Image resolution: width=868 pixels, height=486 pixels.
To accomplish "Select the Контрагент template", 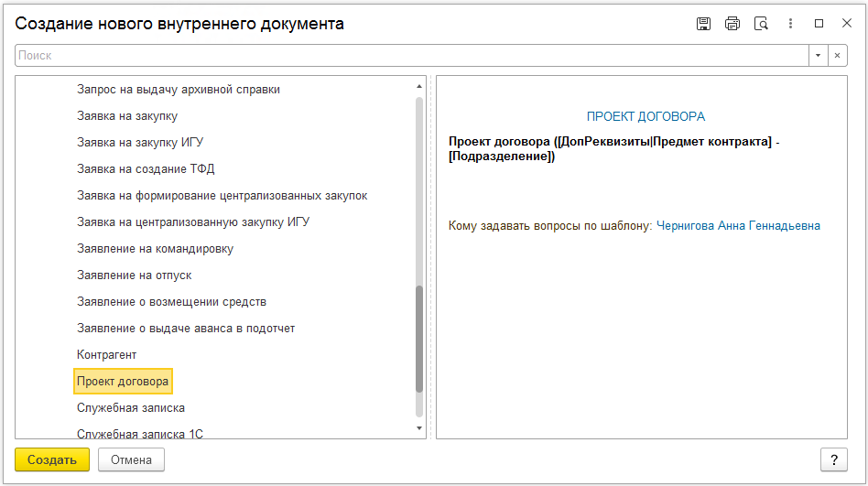I will pyautogui.click(x=107, y=355).
